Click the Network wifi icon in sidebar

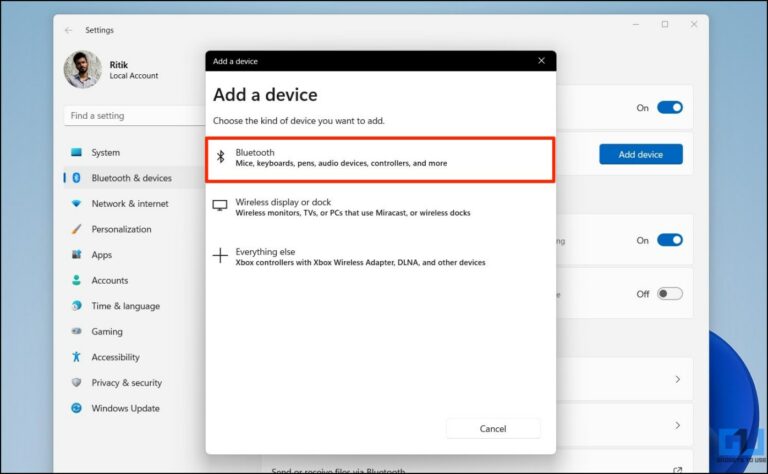click(x=76, y=203)
